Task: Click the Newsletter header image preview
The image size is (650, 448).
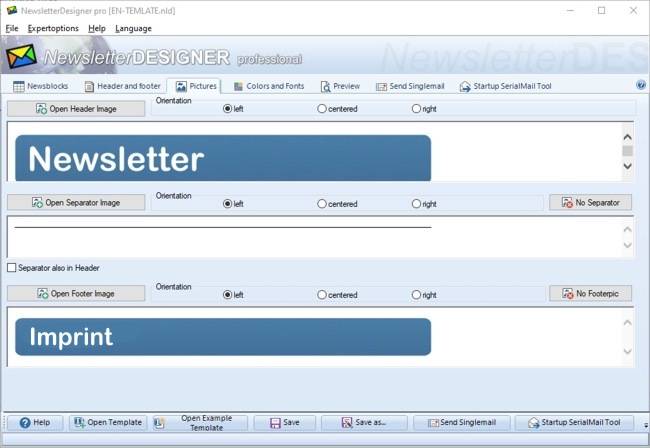Action: tap(223, 158)
